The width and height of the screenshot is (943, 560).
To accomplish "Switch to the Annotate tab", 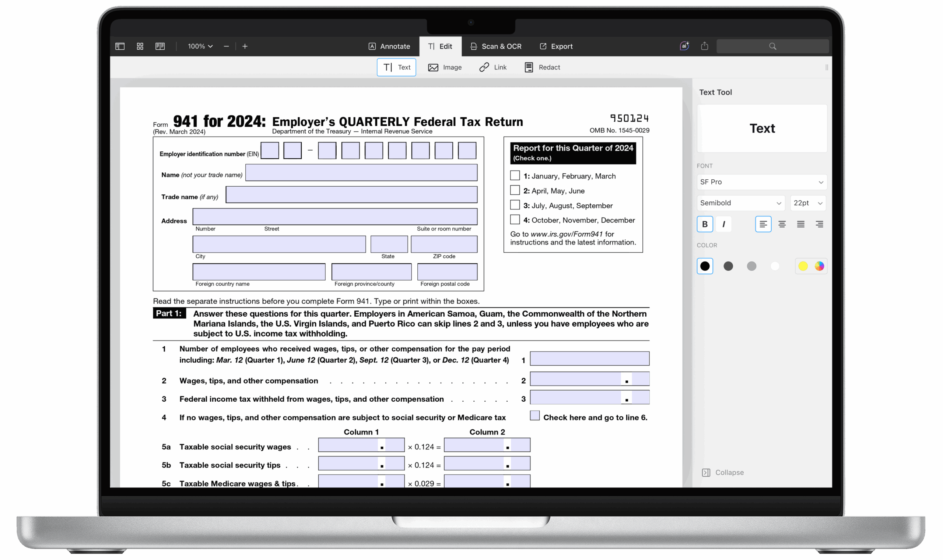I will [390, 46].
